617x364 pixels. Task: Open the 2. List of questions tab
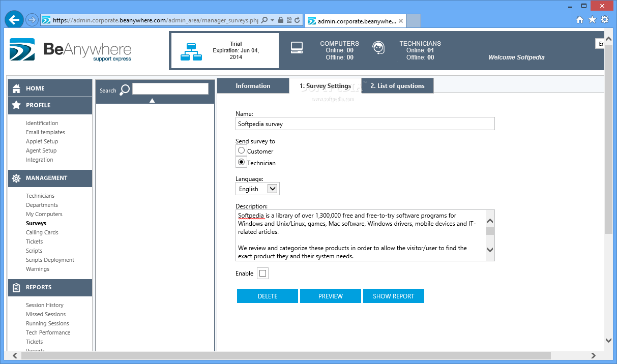(x=397, y=86)
